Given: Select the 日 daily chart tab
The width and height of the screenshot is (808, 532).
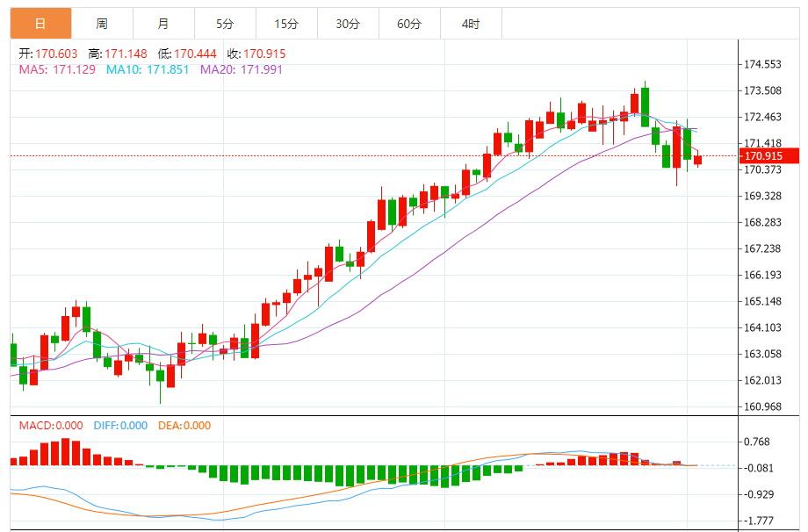Looking at the screenshot, I should coord(40,24).
